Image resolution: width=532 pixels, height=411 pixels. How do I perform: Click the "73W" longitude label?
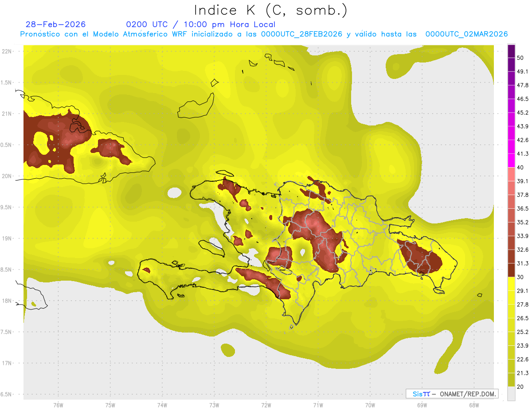coord(214,405)
